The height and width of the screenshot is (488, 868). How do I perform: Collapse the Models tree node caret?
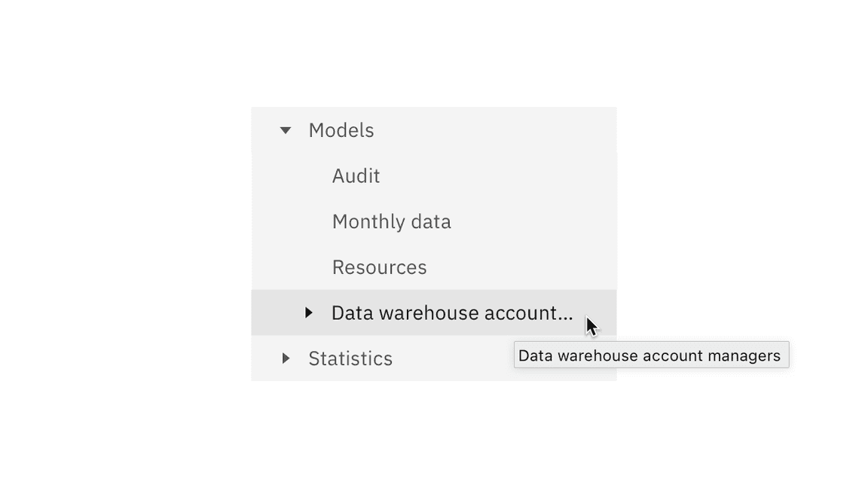[x=286, y=130]
